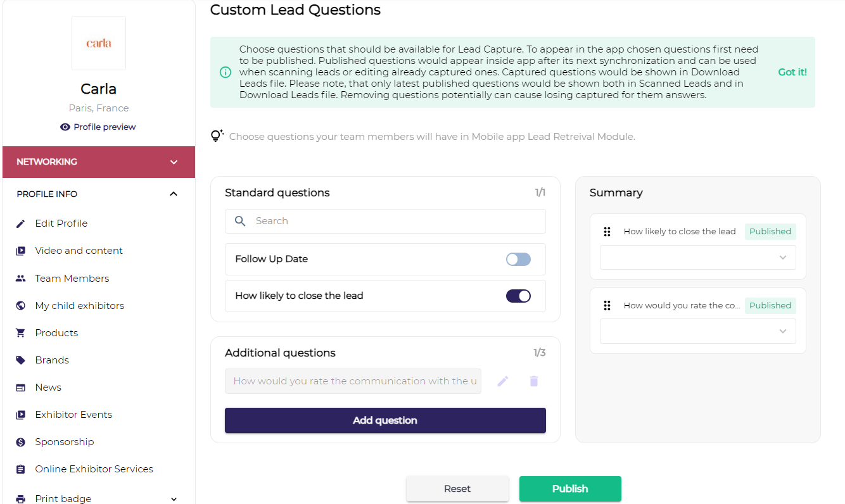Click the standard questions Search field
Screen dimensions: 845x504
click(x=385, y=221)
